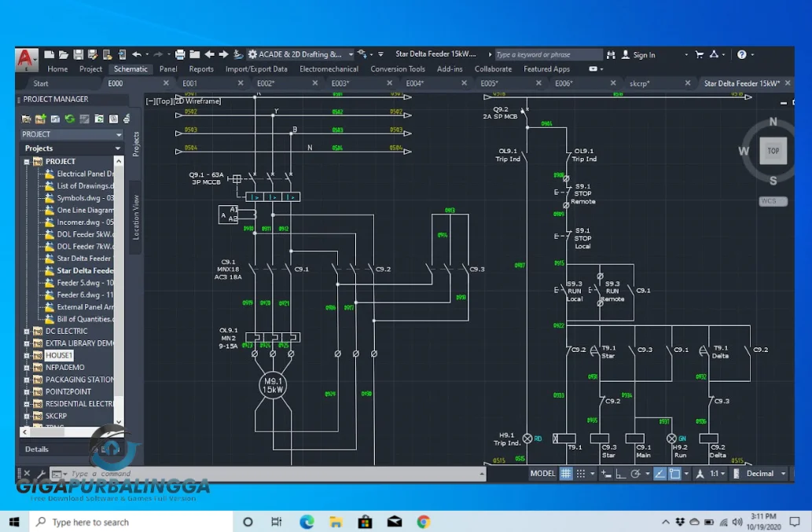The height and width of the screenshot is (532, 812).
Task: Open an existing project in Project Manager
Action: (x=26, y=118)
